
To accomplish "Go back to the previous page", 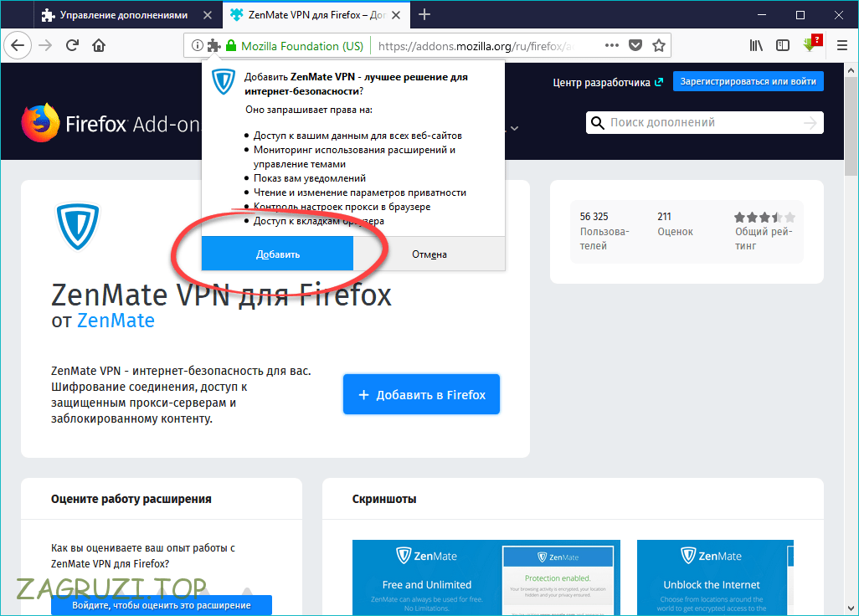I will 18,45.
